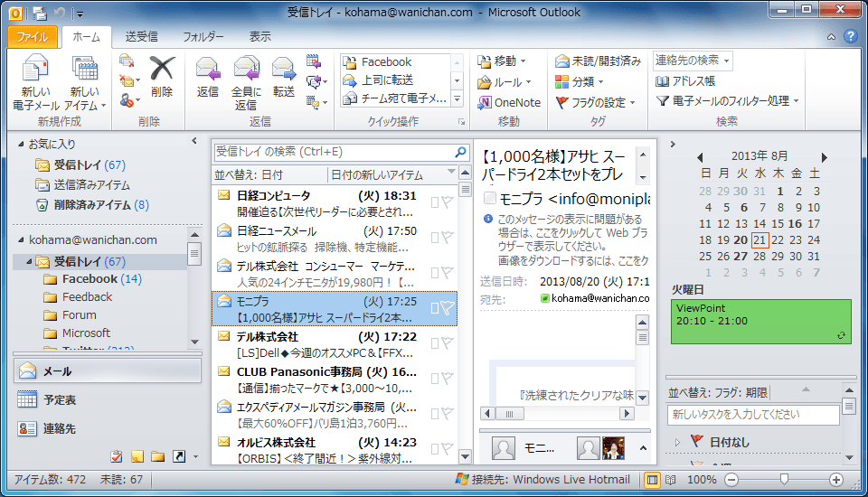Switch to the フォルダー tab
This screenshot has width=868, height=497.
tap(203, 37)
